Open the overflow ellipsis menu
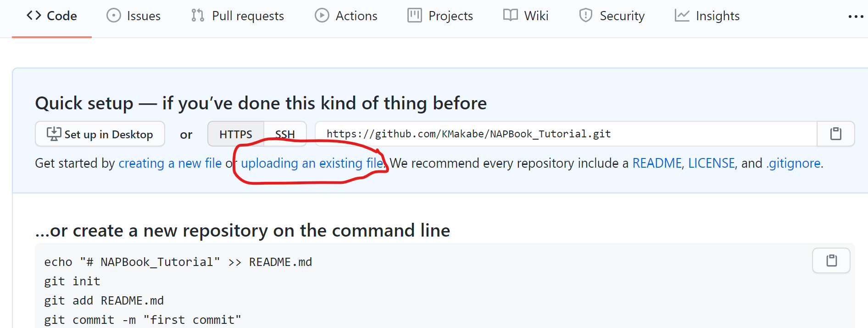This screenshot has width=868, height=328. coord(856,17)
